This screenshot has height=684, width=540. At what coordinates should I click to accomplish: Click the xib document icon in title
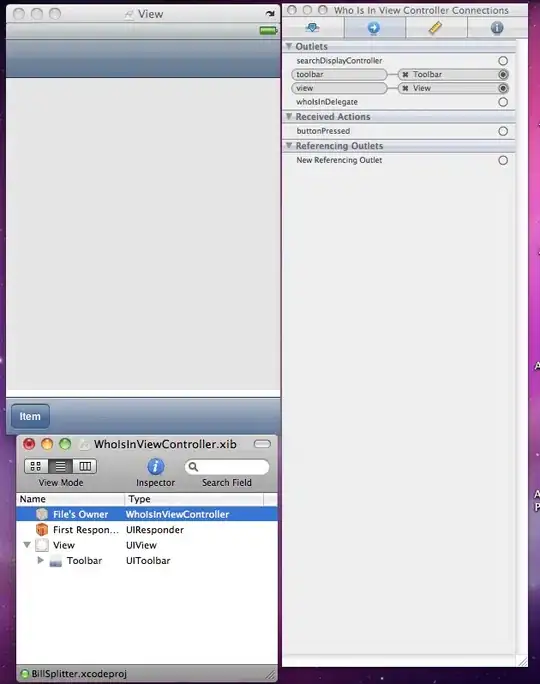tap(84, 444)
